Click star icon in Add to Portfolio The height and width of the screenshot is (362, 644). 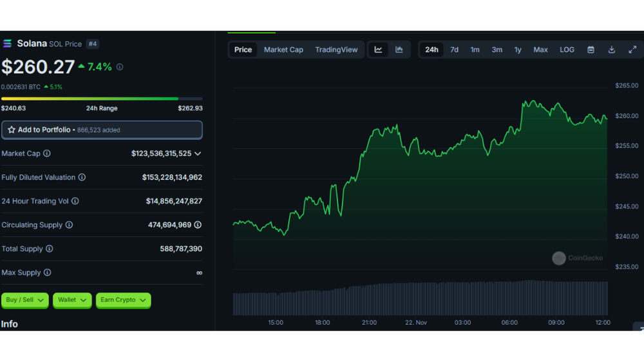[x=12, y=130]
